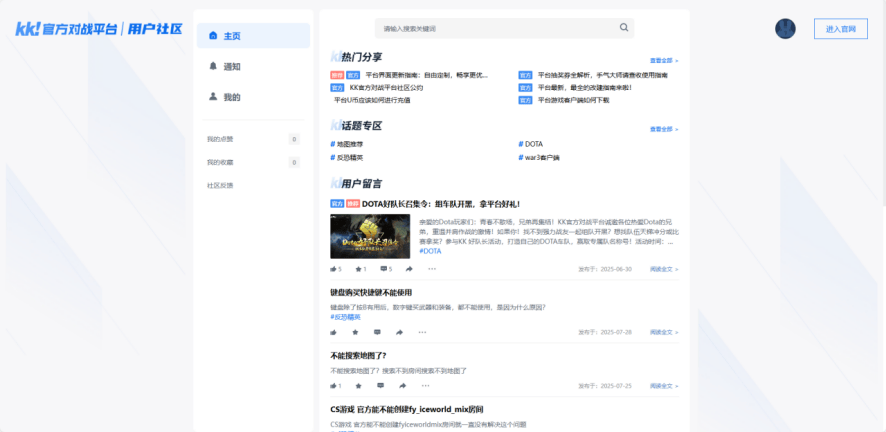
Task: Open the # DOTA topic in 话题专区
Action: [531, 144]
